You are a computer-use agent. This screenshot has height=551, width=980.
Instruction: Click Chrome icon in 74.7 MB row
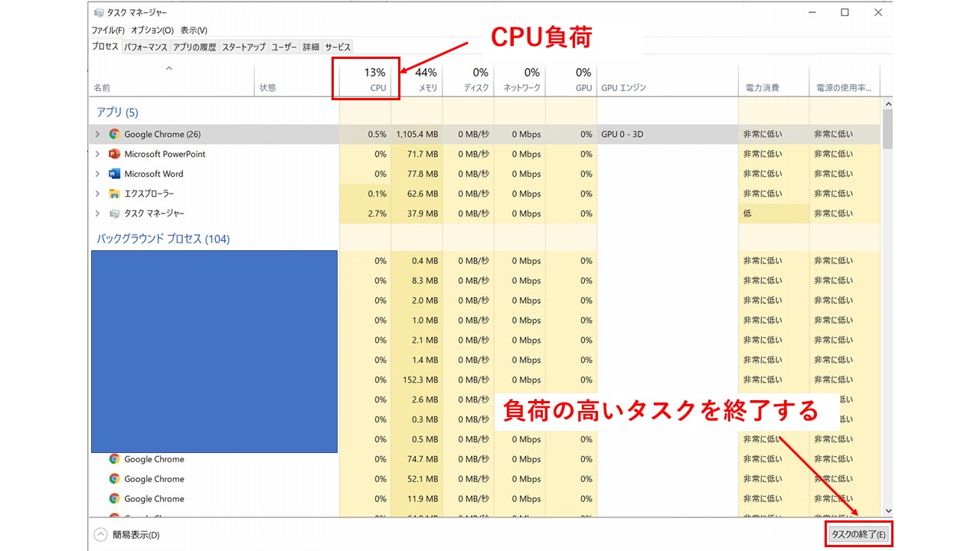point(114,459)
